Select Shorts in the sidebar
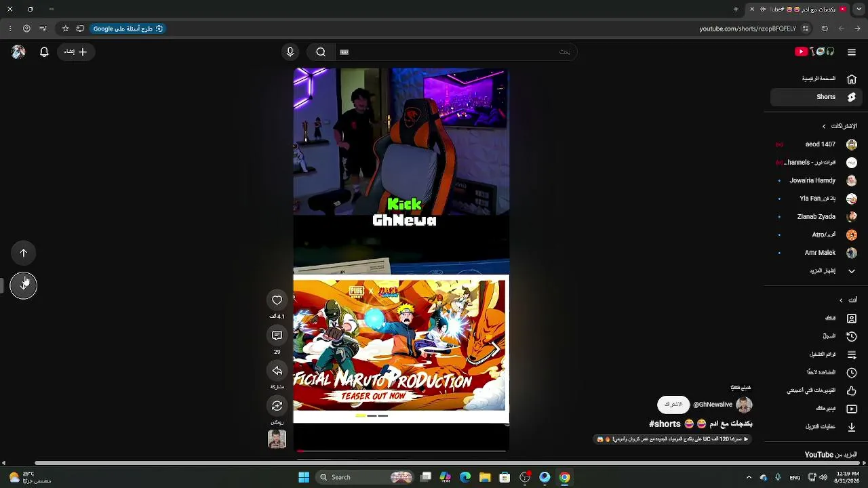Screen dimensions: 868x488 [x=816, y=97]
